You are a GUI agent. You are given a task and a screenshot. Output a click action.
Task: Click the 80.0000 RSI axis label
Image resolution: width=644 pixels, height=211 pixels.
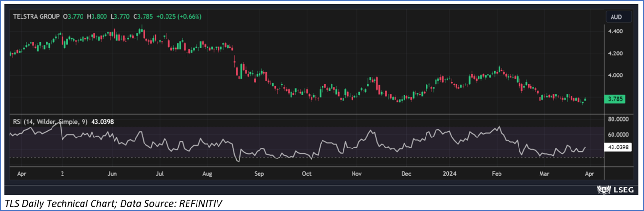point(619,119)
